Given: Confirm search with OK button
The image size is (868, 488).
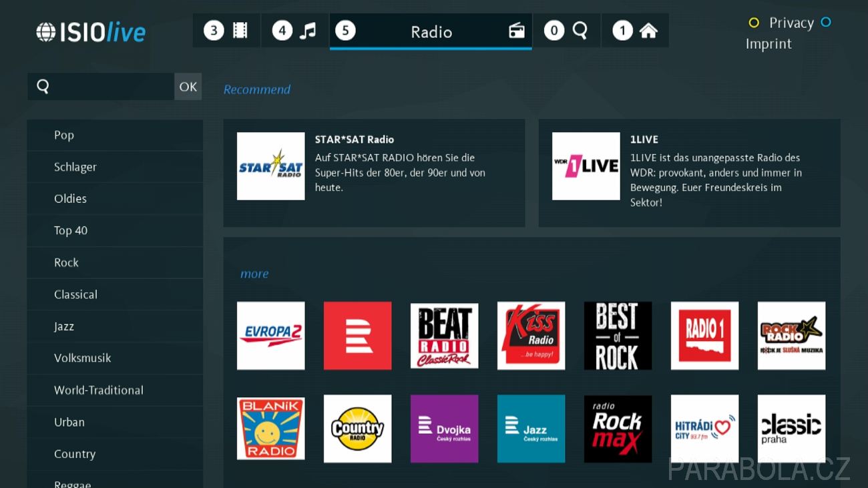Looking at the screenshot, I should click(188, 87).
